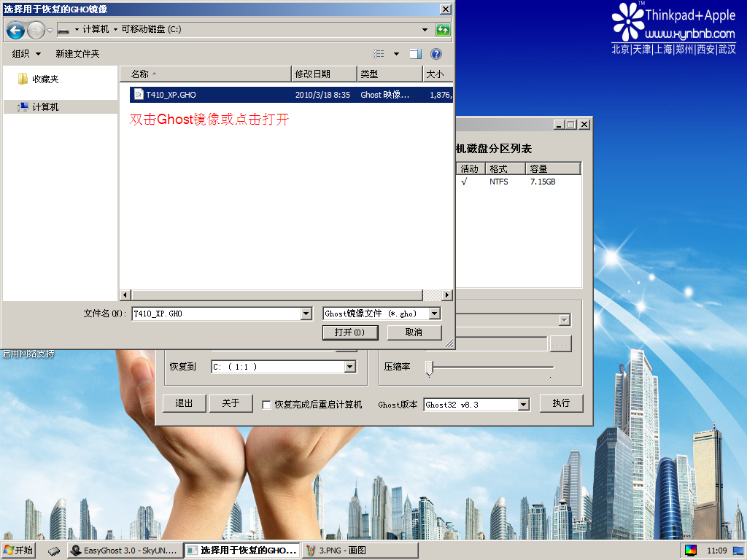Click the back arrow navigation button
The height and width of the screenshot is (560, 747).
pyautogui.click(x=15, y=30)
